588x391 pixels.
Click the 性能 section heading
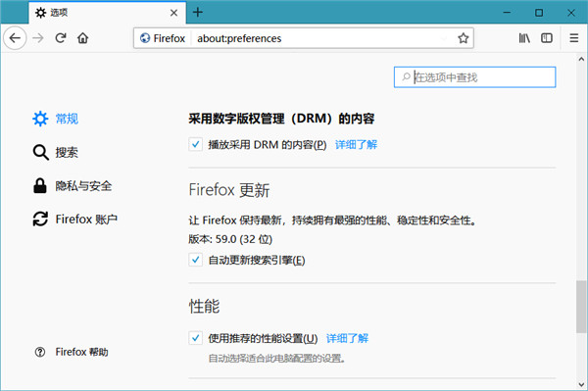(205, 307)
